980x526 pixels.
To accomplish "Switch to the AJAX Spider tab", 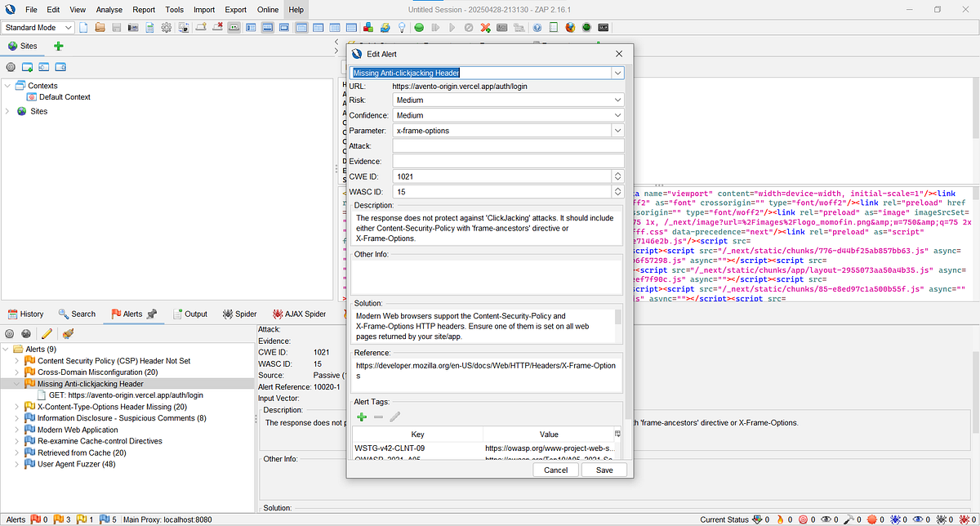I will pos(298,314).
